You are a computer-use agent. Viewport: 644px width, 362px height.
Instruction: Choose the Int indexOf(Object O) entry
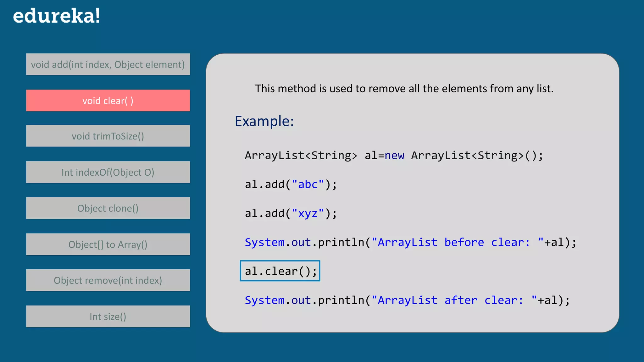click(108, 172)
